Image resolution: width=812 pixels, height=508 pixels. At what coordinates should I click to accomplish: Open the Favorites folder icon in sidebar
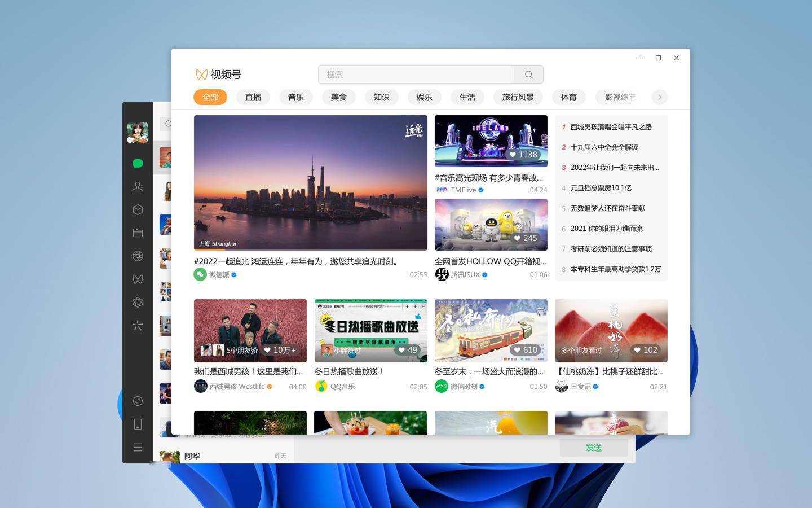[x=138, y=233]
